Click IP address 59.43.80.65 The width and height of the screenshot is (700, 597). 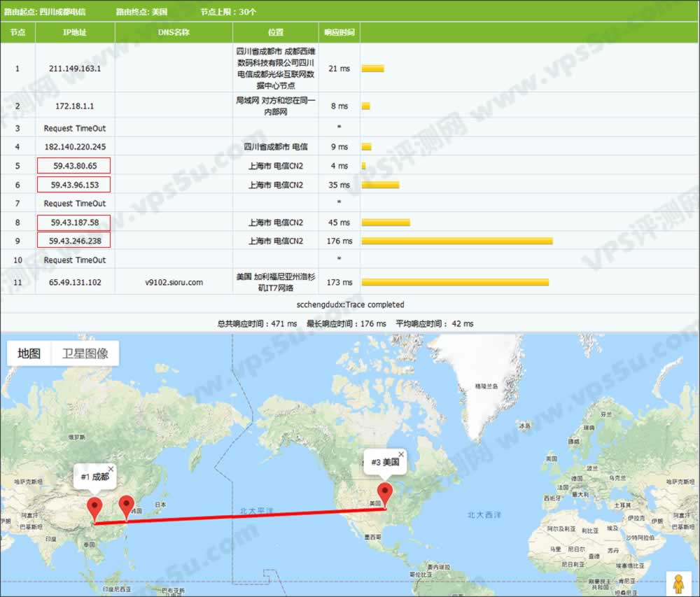tap(74, 166)
